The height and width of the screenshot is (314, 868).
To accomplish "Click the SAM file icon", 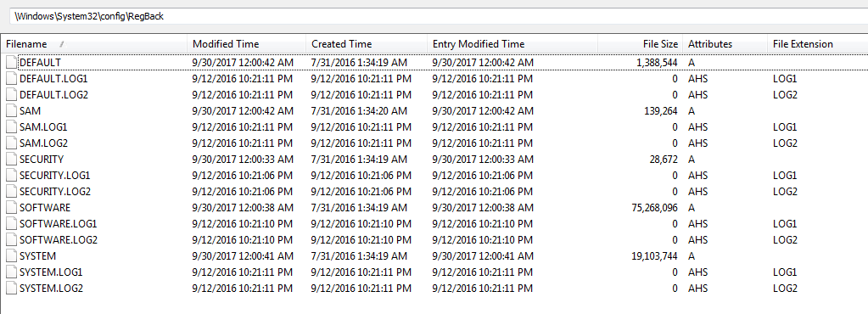I will pyautogui.click(x=11, y=111).
